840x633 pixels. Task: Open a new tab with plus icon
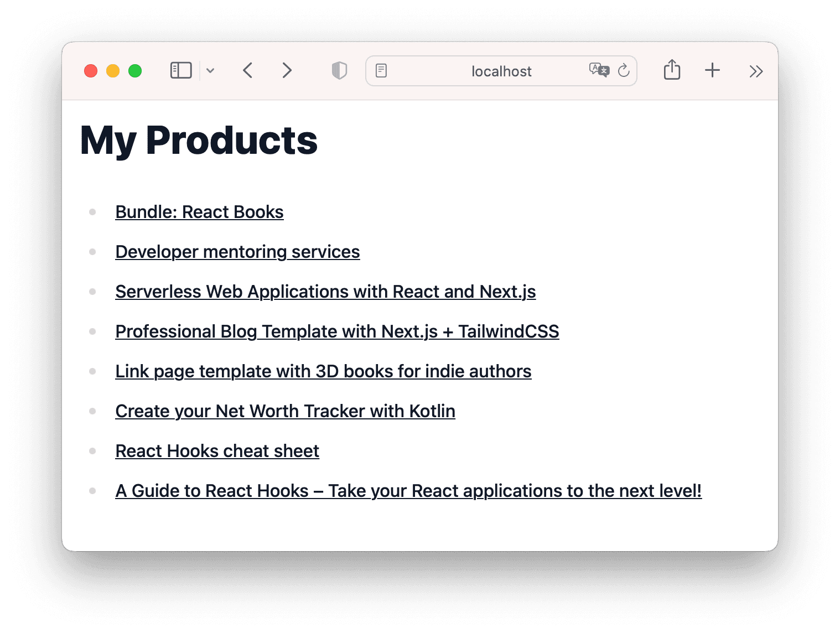tap(712, 70)
